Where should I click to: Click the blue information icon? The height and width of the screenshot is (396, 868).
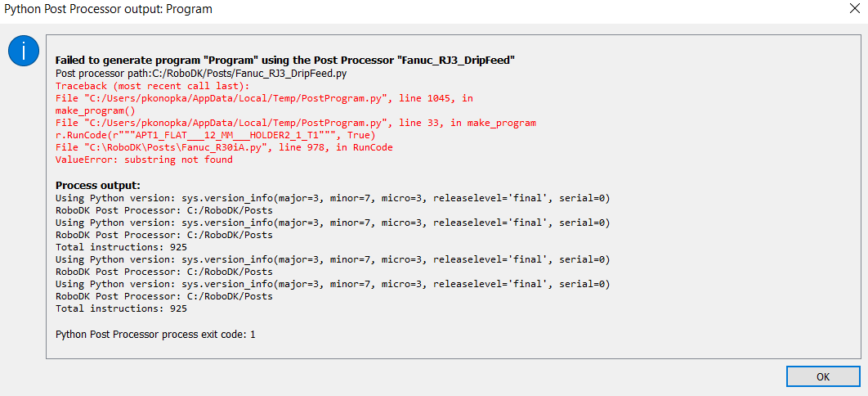23,52
